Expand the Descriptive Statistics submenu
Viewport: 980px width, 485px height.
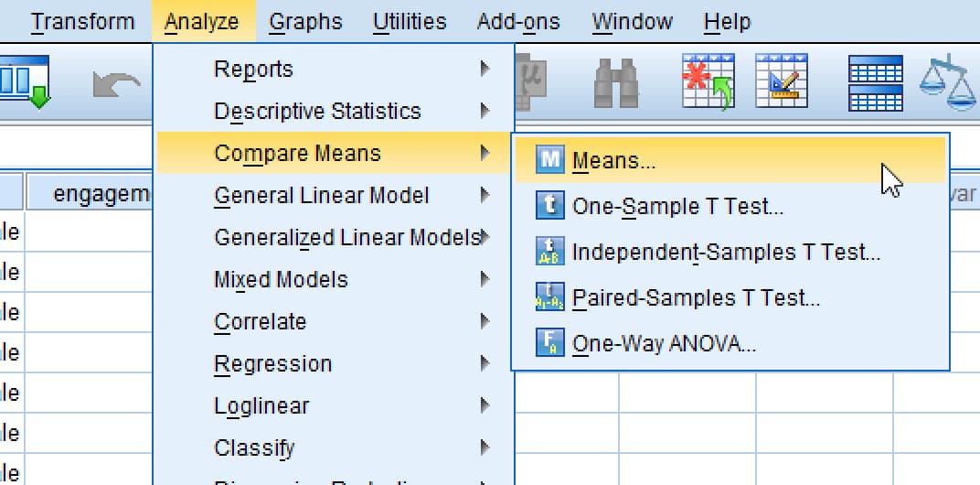point(335,112)
